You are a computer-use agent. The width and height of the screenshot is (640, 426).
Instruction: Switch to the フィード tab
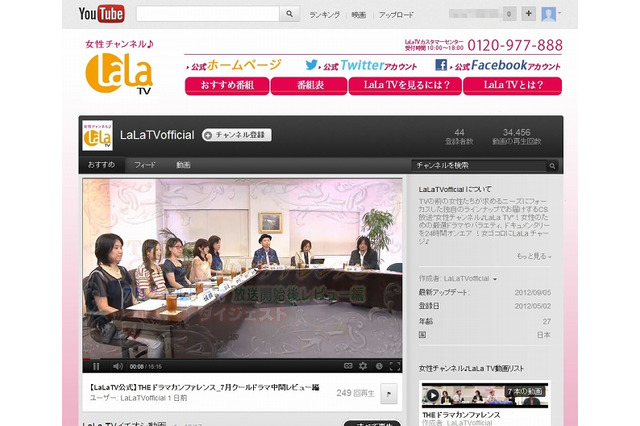click(145, 165)
